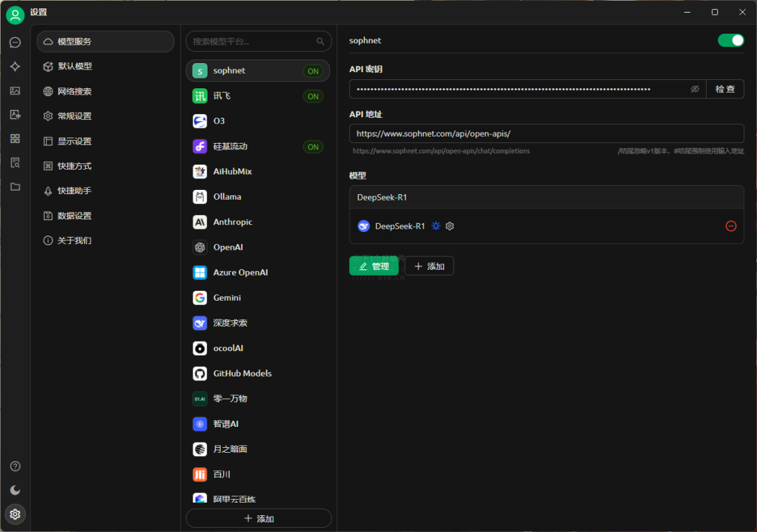Viewport: 757px width, 532px height.
Task: Open the mini apps grid icon
Action: coord(15,139)
